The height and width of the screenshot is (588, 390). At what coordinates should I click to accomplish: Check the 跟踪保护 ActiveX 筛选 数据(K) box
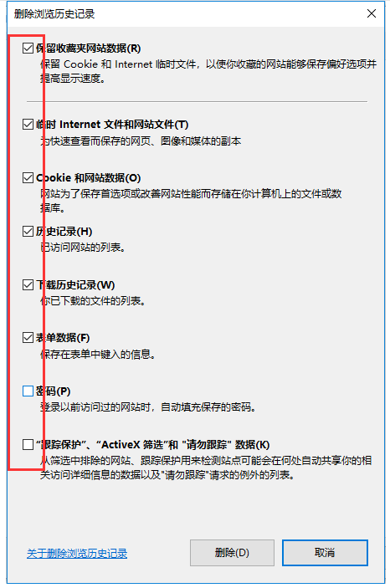pos(28,445)
